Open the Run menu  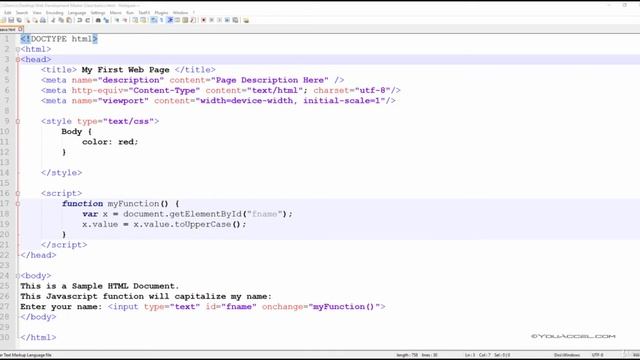click(130, 13)
